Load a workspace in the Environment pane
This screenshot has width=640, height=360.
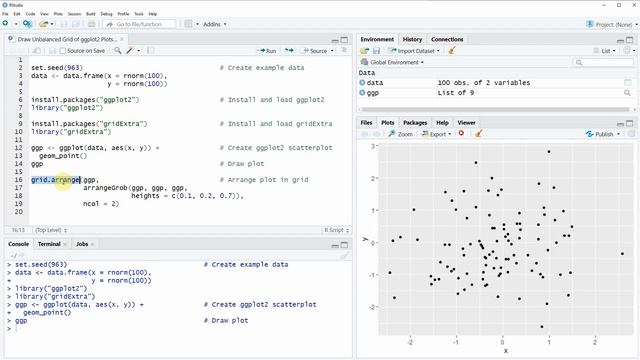pyautogui.click(x=364, y=51)
